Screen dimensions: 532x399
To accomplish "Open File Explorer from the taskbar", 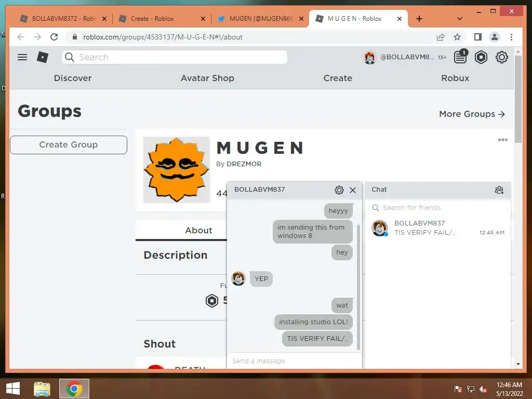I will click(x=42, y=389).
